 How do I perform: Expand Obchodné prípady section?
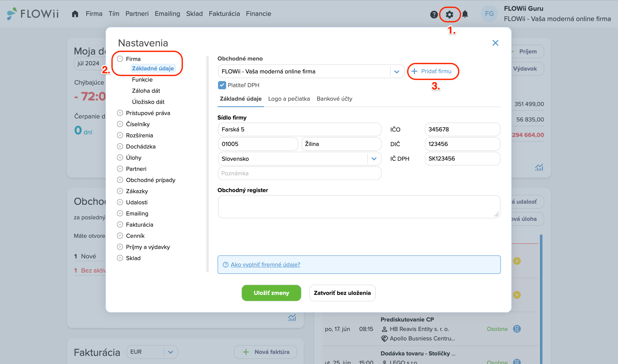(120, 180)
